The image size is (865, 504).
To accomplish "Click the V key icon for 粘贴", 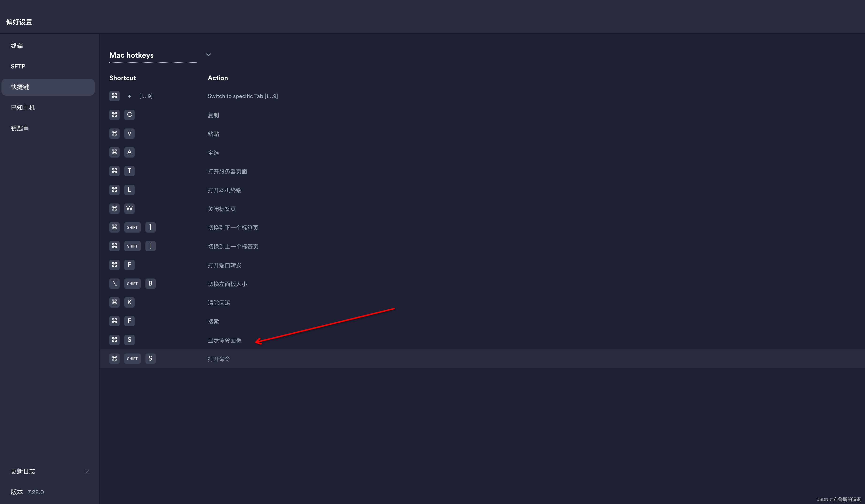I will tap(129, 133).
